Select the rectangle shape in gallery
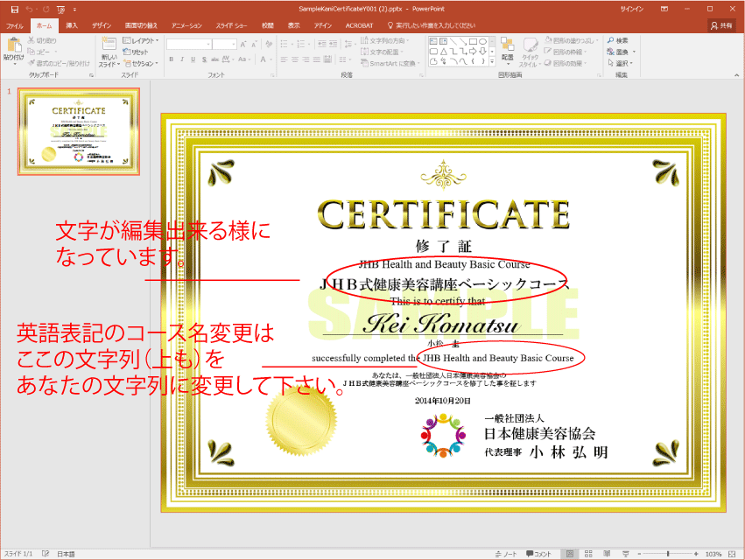The height and width of the screenshot is (560, 745). point(474,41)
